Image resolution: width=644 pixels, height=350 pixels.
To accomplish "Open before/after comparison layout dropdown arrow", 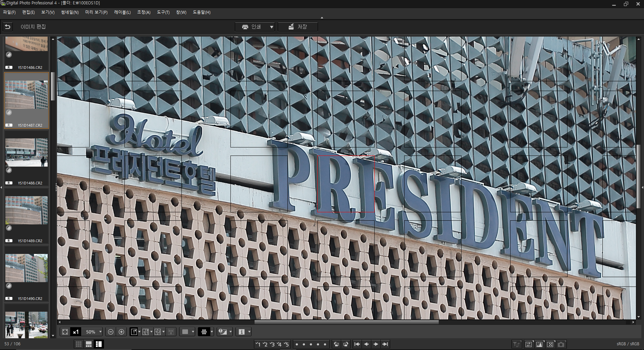I will (x=151, y=332).
